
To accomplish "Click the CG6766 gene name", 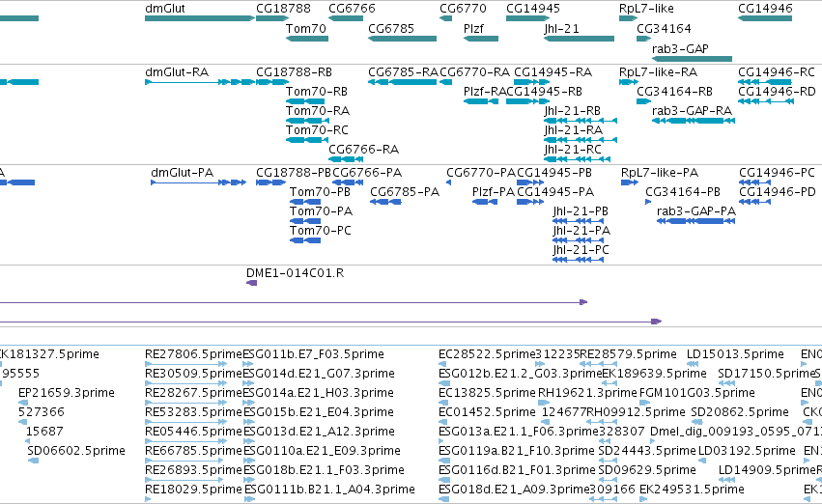I will pyautogui.click(x=352, y=9).
